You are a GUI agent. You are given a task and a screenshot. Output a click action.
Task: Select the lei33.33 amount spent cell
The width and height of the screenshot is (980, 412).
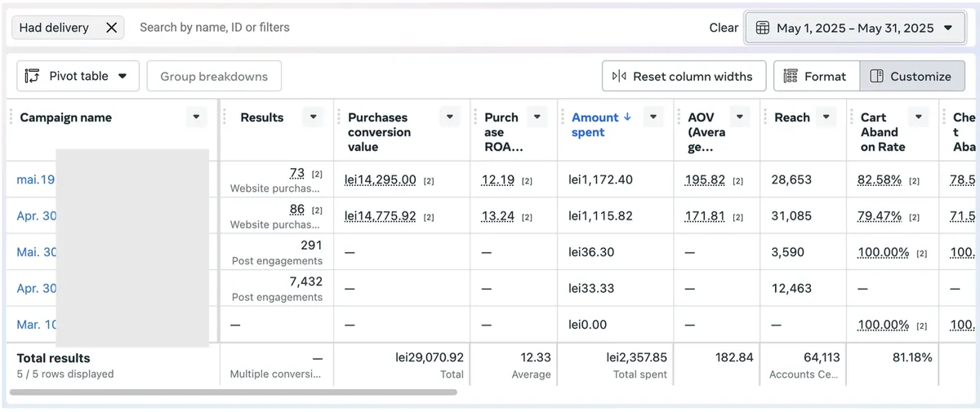tap(616, 288)
